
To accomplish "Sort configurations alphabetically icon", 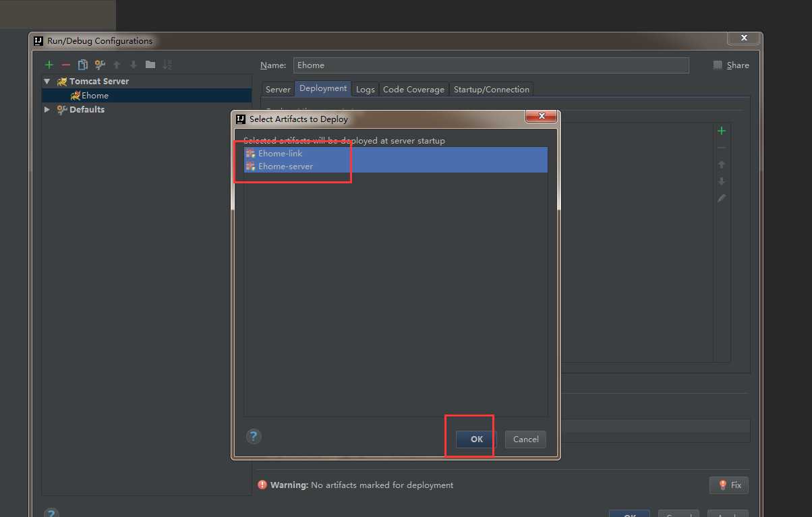I will coord(167,65).
